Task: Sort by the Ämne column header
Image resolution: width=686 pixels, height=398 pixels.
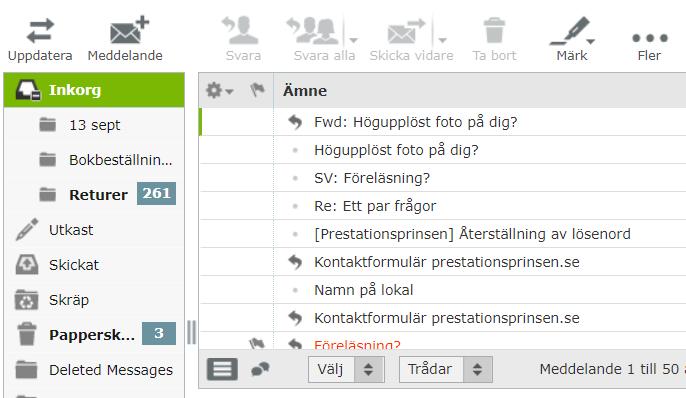Action: point(305,91)
